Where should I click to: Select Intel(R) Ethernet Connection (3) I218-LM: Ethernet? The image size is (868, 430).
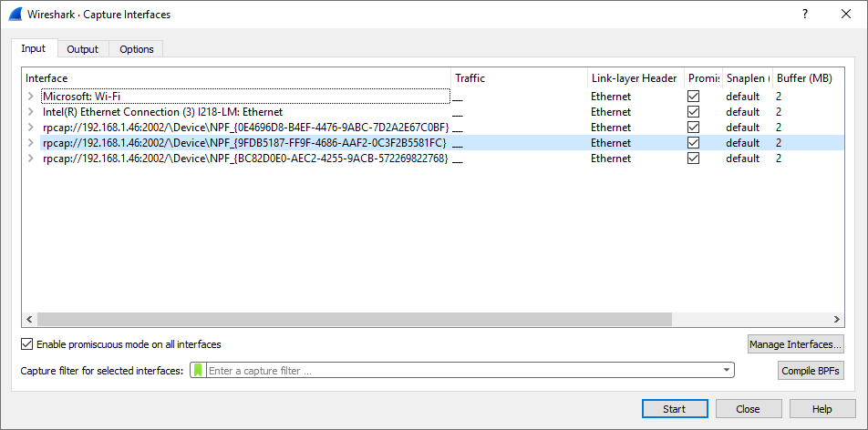(162, 112)
